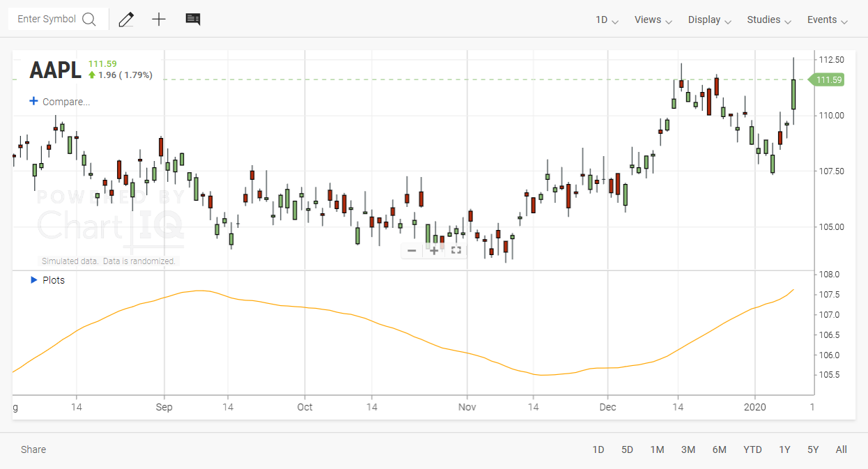Open the drawing pencil tool
Viewport: 868px width, 469px height.
point(126,20)
